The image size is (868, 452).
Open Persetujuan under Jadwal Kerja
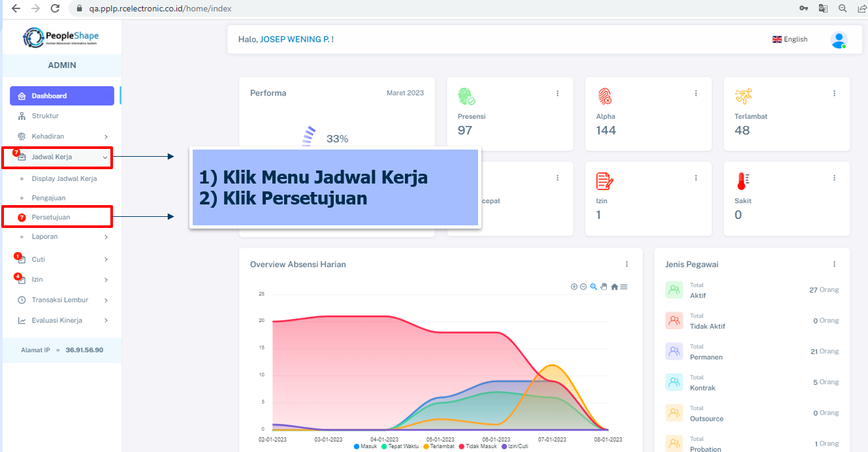[51, 217]
